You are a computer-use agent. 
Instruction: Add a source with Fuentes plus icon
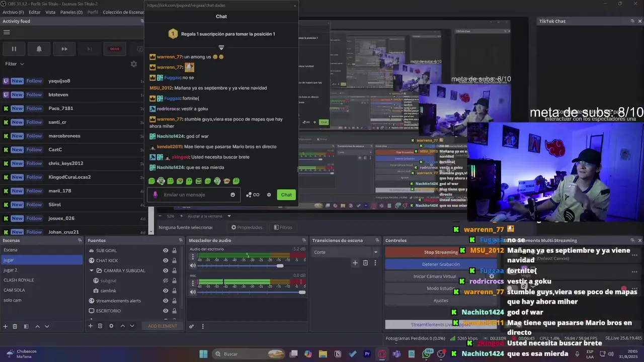coord(91,326)
